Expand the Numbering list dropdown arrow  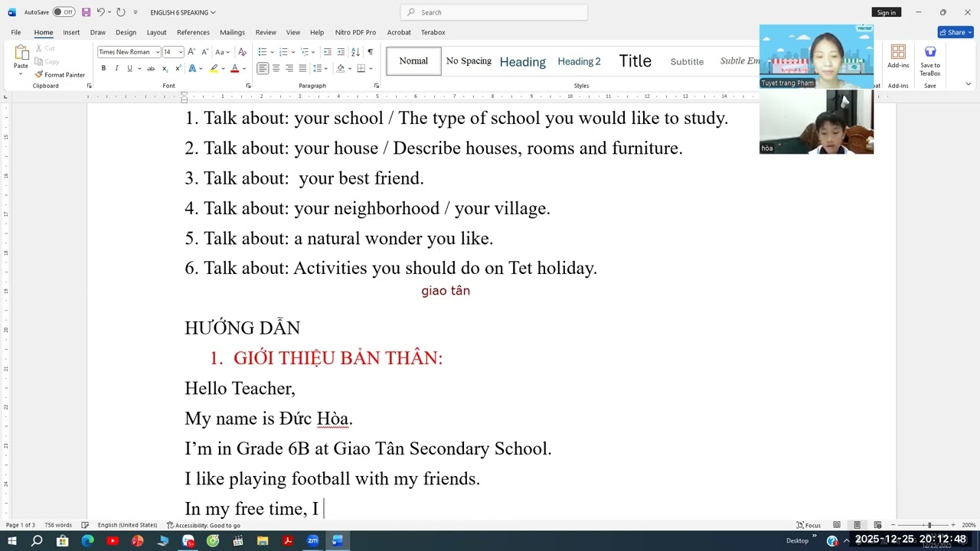click(x=292, y=52)
